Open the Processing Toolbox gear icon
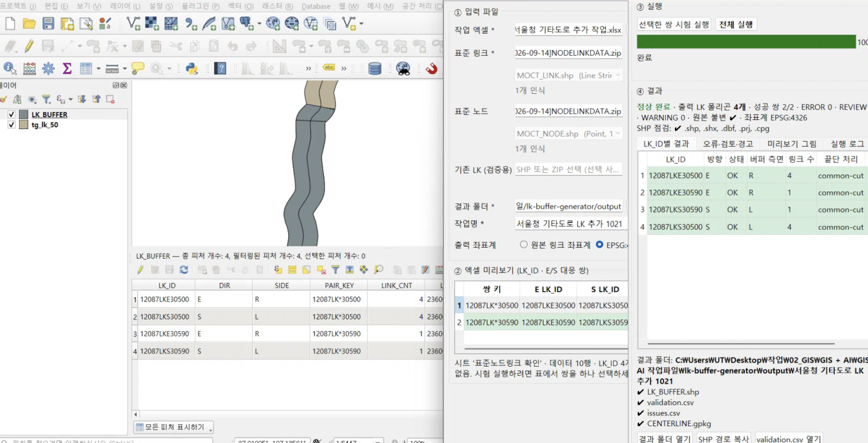The image size is (868, 443). [48, 68]
